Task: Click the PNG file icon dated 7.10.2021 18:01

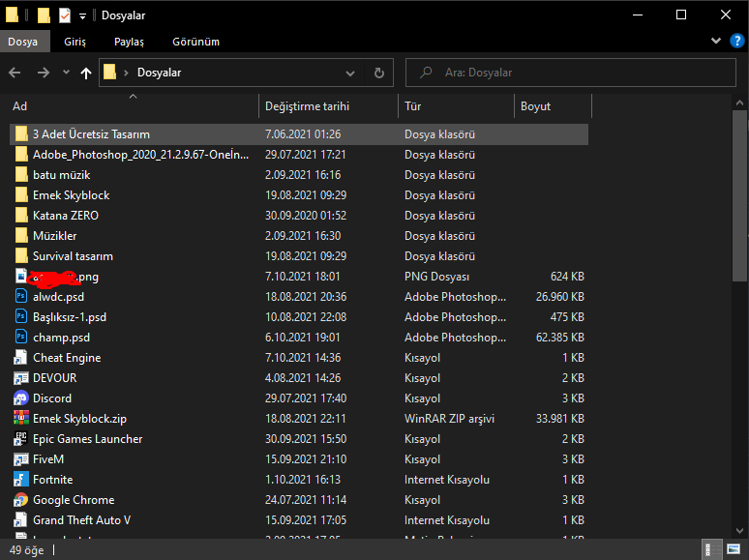Action: click(x=21, y=276)
